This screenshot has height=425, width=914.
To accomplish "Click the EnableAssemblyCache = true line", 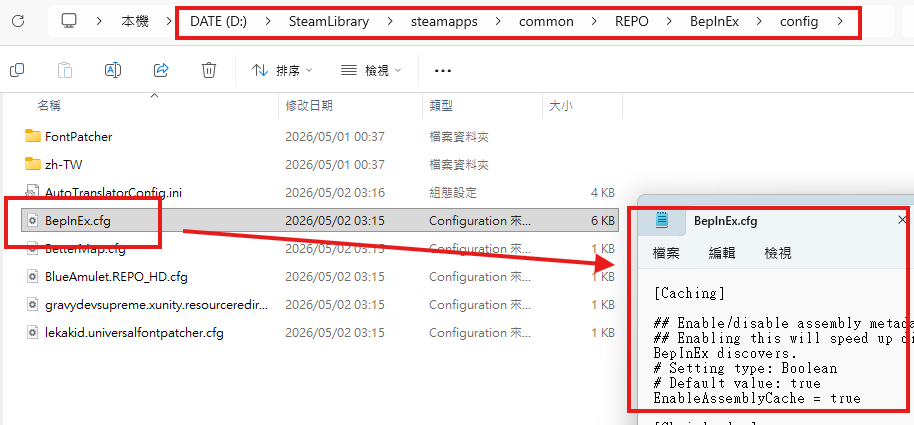I will tap(757, 399).
